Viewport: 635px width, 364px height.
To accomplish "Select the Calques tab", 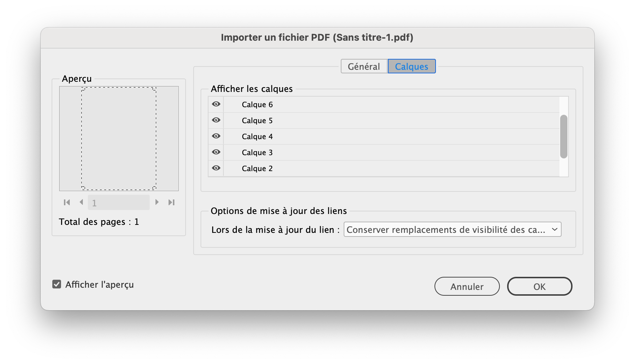I will tap(412, 66).
